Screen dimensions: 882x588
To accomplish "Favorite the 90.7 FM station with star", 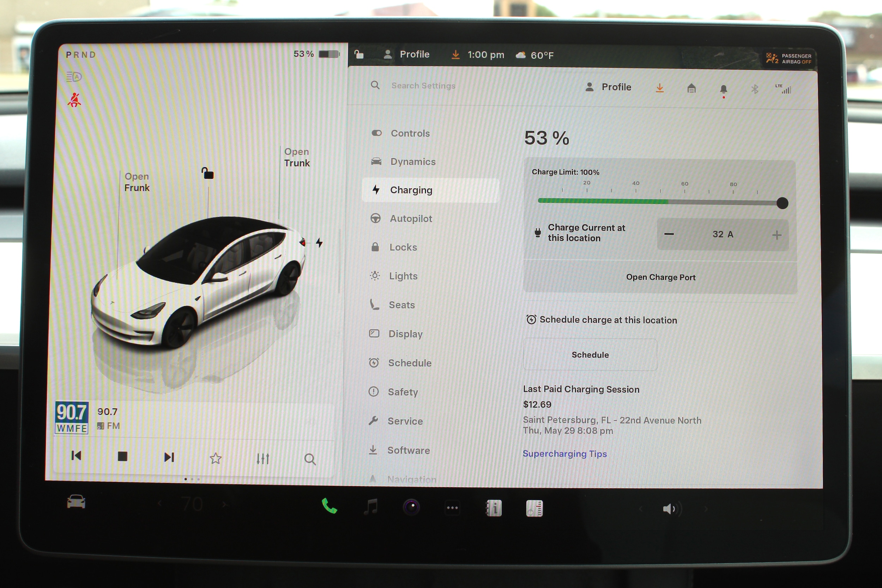I will click(x=215, y=458).
